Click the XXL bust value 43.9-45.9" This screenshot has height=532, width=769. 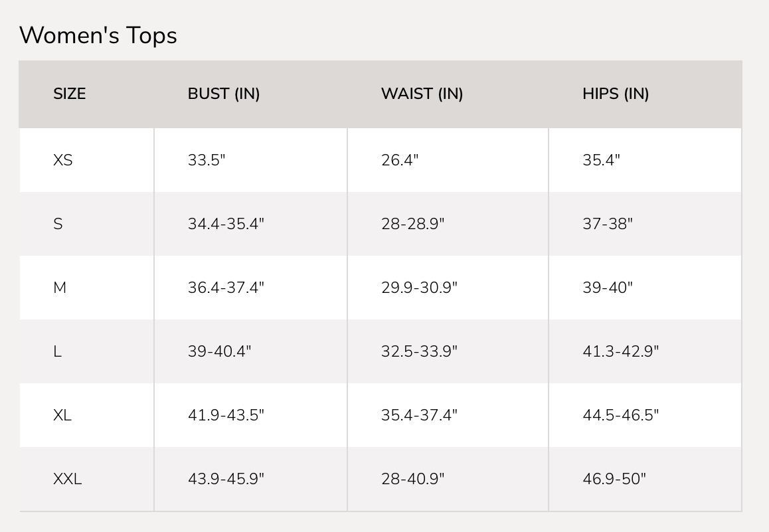coord(226,479)
